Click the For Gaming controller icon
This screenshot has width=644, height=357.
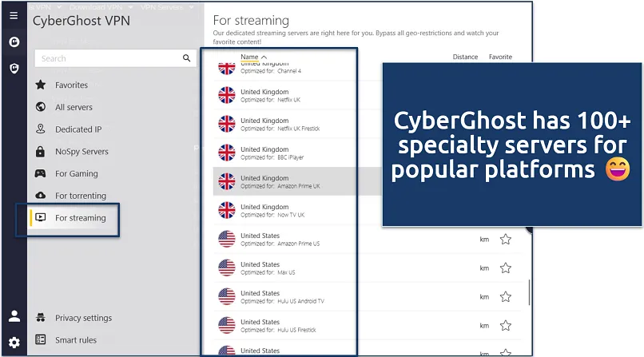coord(40,173)
